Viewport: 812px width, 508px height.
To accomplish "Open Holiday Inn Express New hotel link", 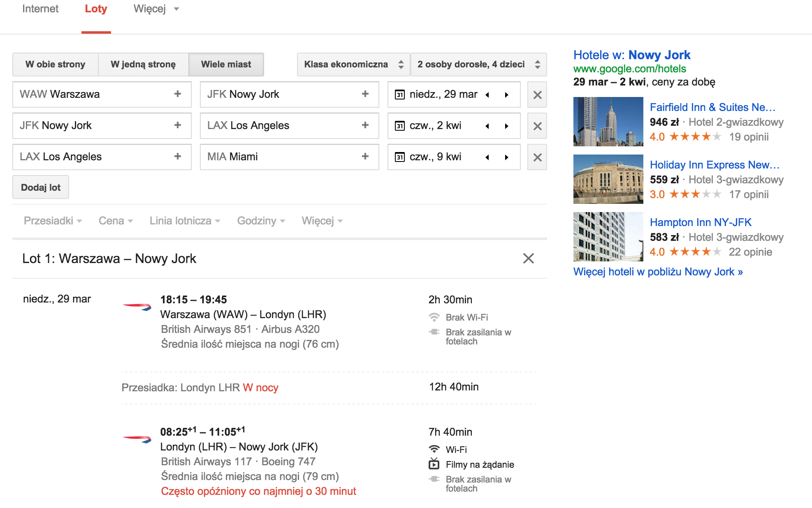I will tap(715, 165).
